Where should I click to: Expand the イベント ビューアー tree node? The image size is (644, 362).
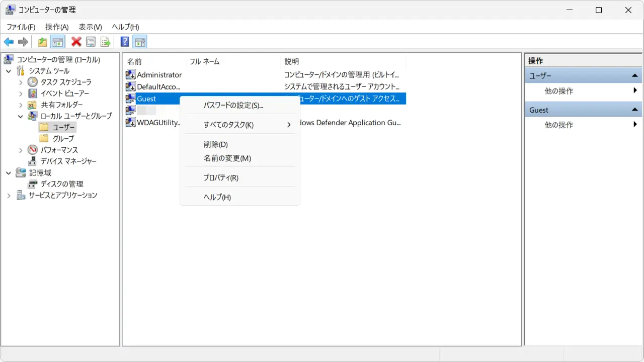21,94
